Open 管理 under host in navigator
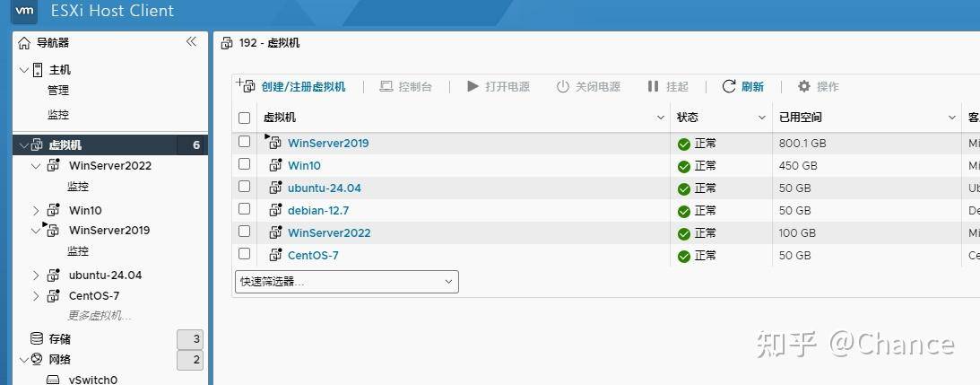The height and width of the screenshot is (385, 980). (58, 91)
